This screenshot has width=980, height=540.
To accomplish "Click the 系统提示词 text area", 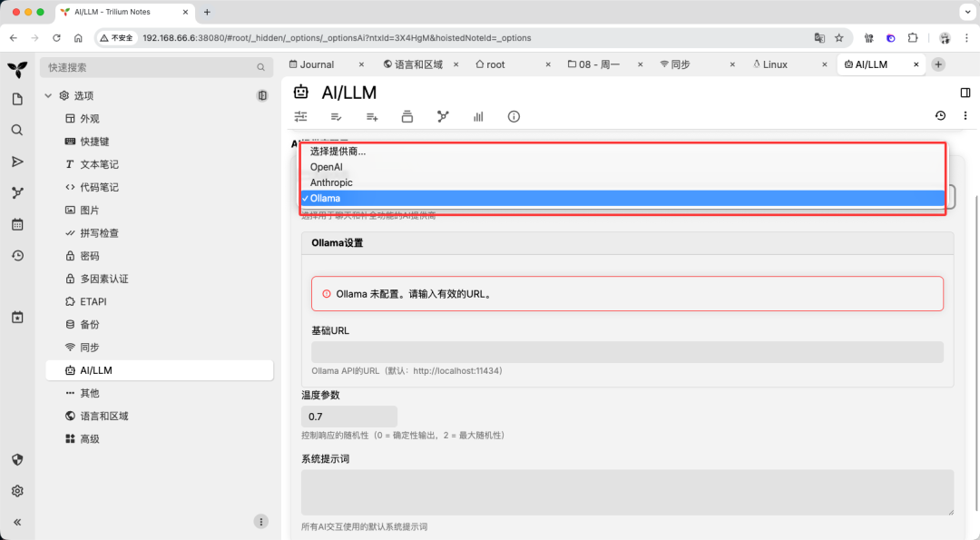I will click(628, 493).
